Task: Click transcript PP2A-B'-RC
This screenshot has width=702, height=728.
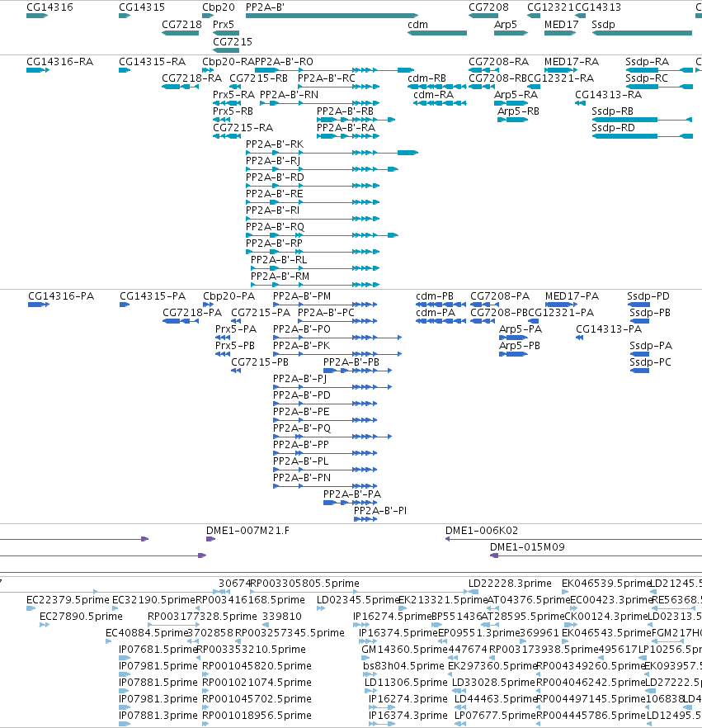Action: point(326,78)
